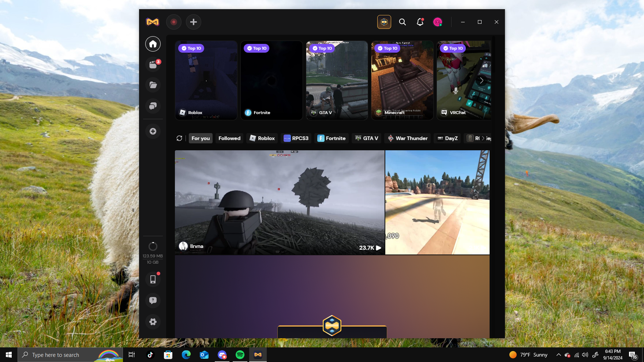Open Discord from taskbar

[222, 355]
